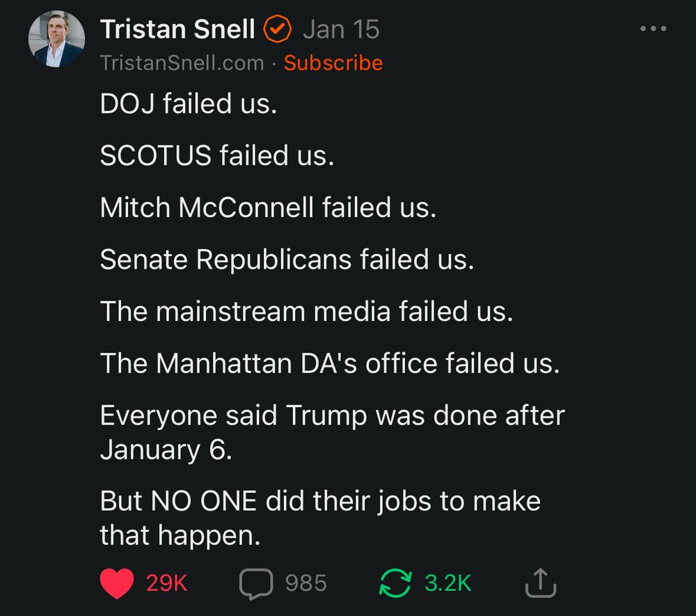Open the three-dot more options menu
The width and height of the screenshot is (696, 616).
pyautogui.click(x=654, y=29)
